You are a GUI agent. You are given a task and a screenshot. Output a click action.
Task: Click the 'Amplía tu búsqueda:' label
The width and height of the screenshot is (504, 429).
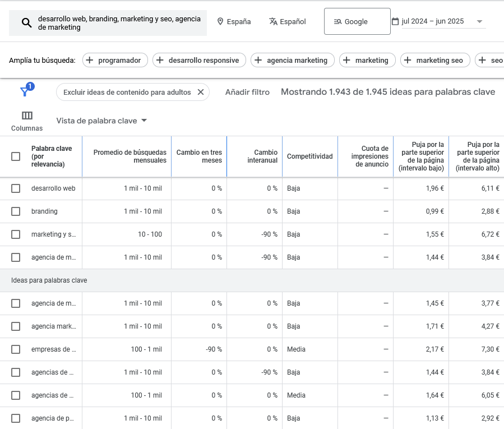[x=42, y=60]
